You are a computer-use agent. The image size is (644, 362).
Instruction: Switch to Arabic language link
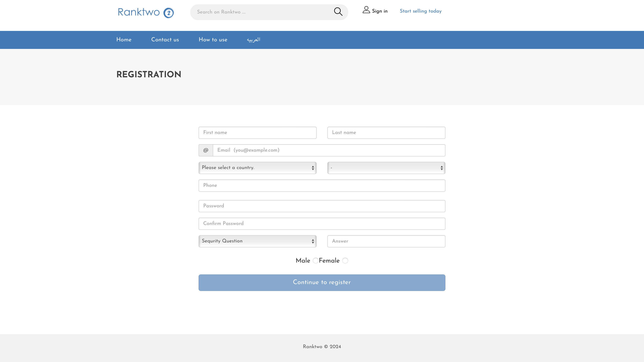[254, 40]
